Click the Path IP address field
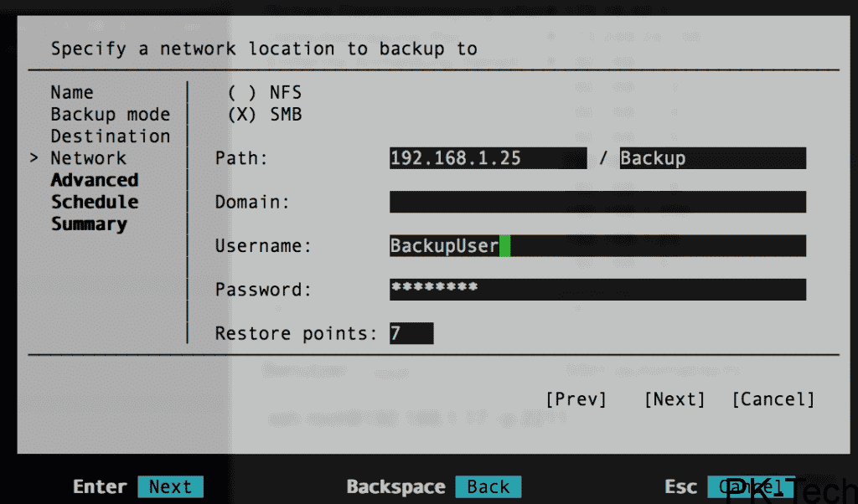858x504 pixels. coord(488,158)
